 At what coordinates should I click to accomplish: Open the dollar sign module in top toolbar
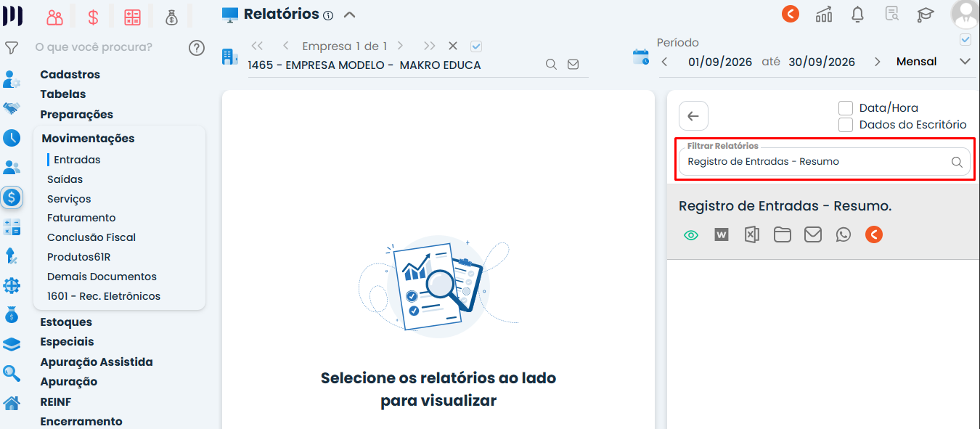[93, 17]
